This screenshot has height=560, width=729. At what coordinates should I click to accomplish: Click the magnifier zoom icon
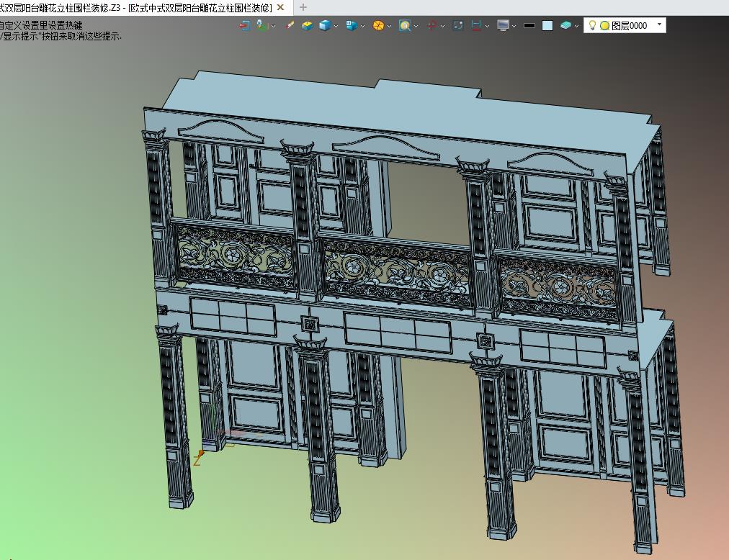pos(405,26)
